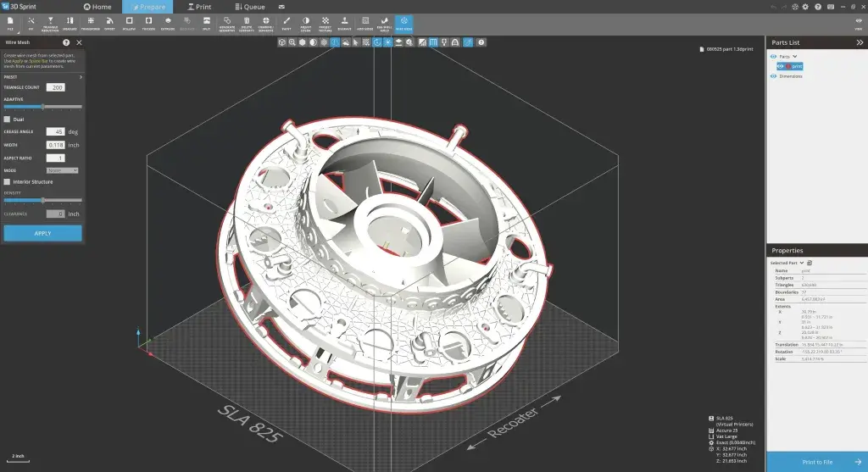Click the mail icon beside Queue tab

pos(281,7)
